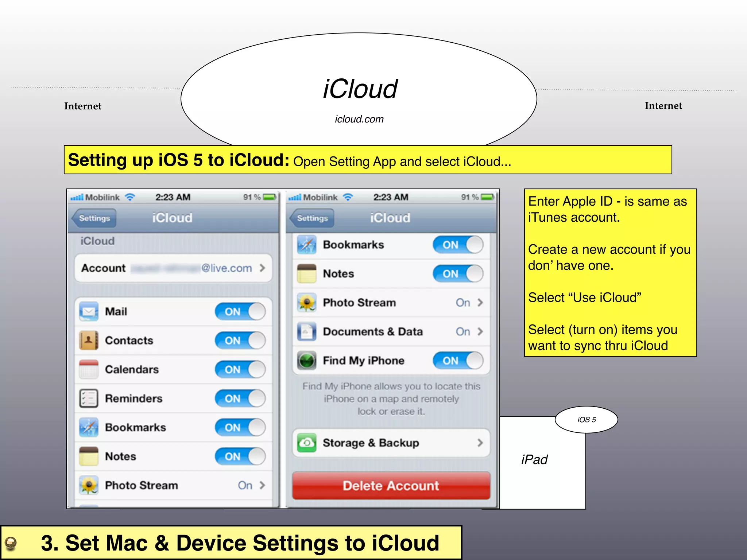
Task: Click "Select (turn on) items you" text
Action: point(603,330)
